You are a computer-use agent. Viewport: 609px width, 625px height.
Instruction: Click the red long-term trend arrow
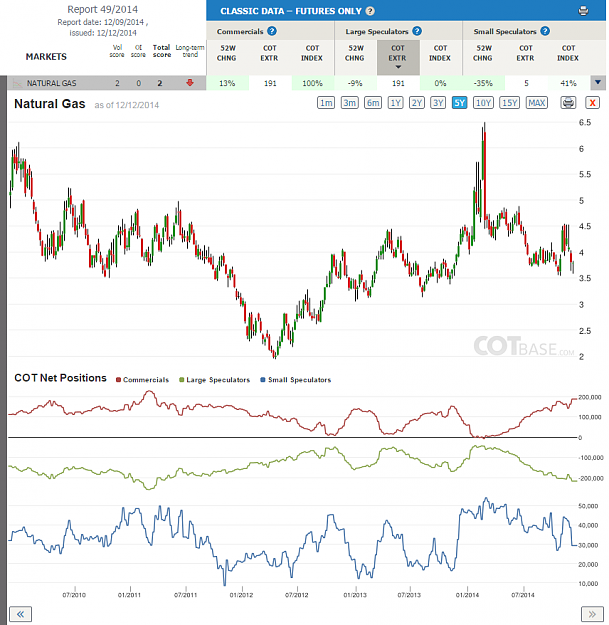pos(190,83)
